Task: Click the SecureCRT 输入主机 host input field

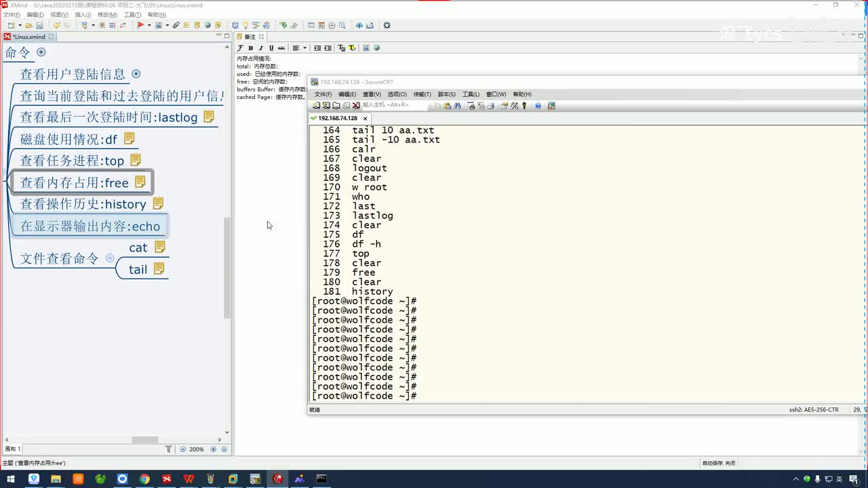Action: [395, 106]
